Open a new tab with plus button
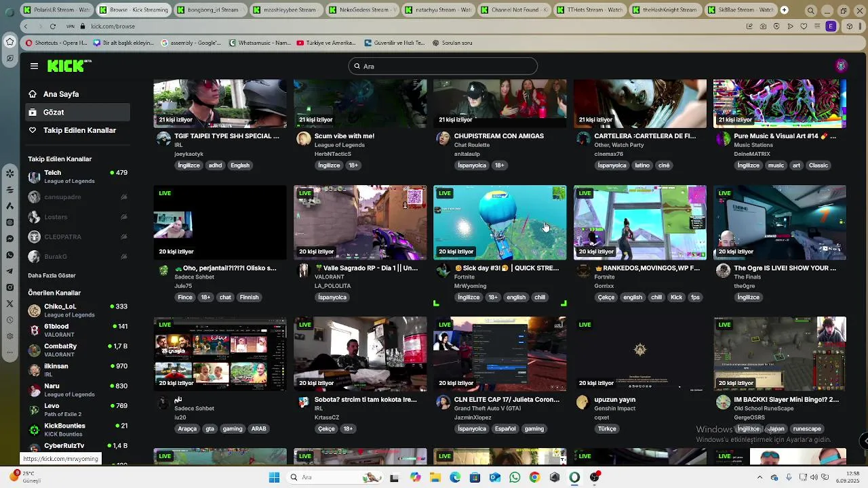Image resolution: width=868 pixels, height=488 pixels. (784, 10)
